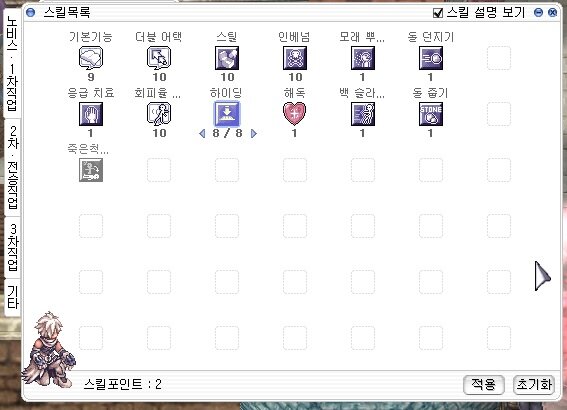
Task: Click the 돌 던지기 stone throw icon
Action: click(431, 58)
